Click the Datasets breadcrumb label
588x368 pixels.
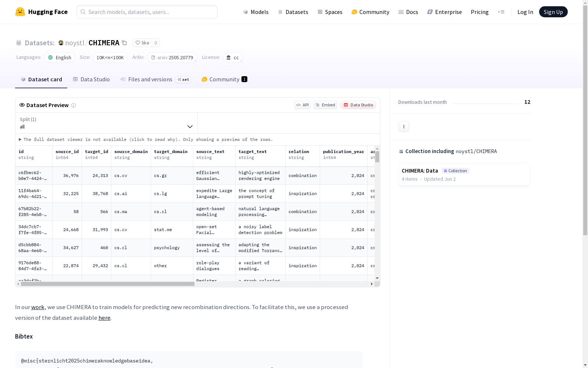(40, 43)
